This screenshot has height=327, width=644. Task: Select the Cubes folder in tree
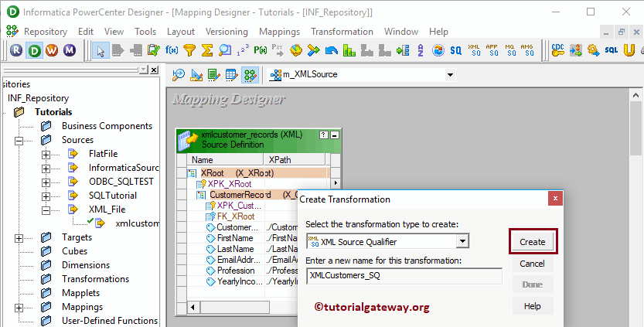coord(74,251)
